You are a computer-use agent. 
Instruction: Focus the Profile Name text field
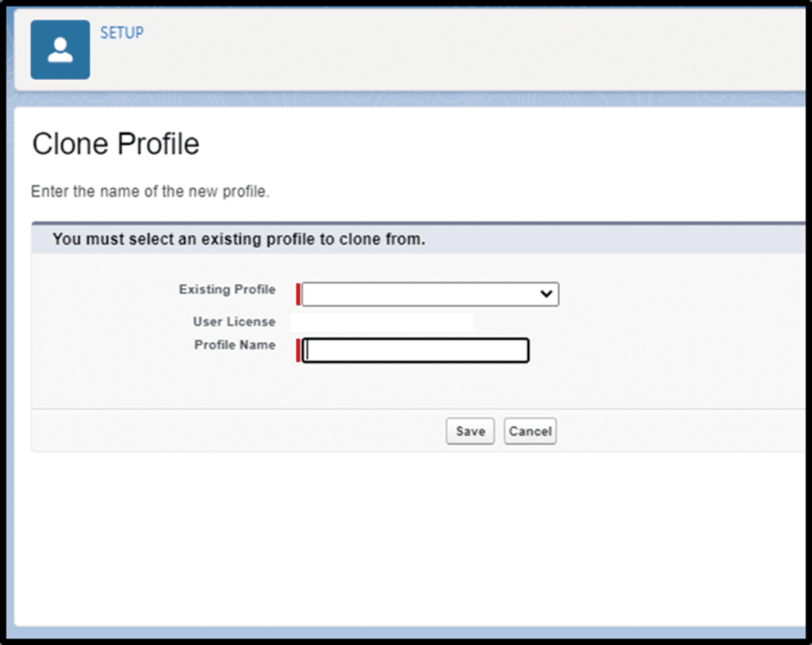point(416,350)
